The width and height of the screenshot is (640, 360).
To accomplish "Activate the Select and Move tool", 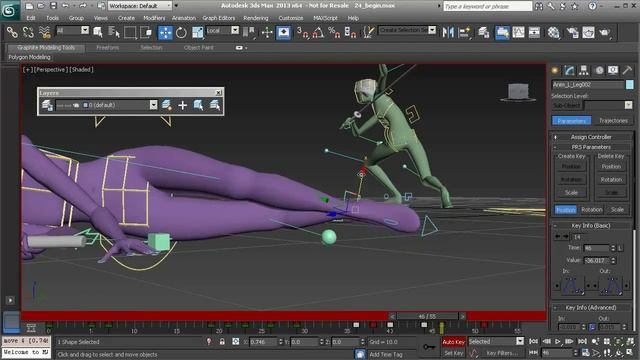I will coord(165,32).
